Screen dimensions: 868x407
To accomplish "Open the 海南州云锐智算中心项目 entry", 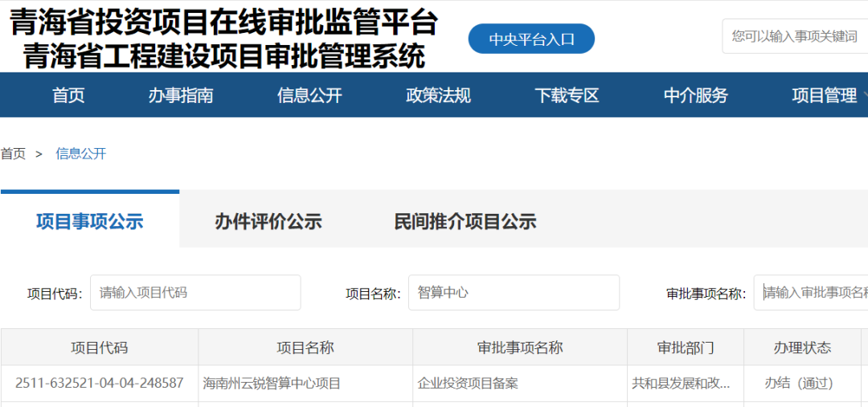I will click(272, 384).
